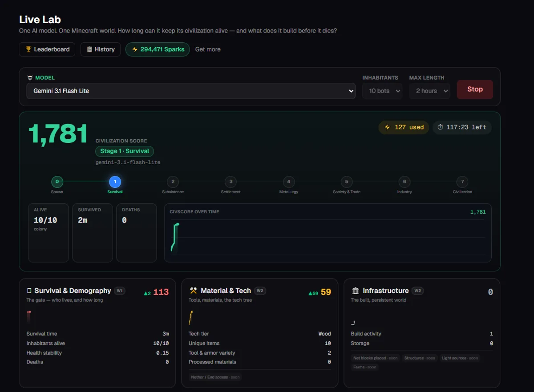Screen dimensions: 534x392
Task: Select stage 5 Society & Trade marker
Action: pos(346,182)
